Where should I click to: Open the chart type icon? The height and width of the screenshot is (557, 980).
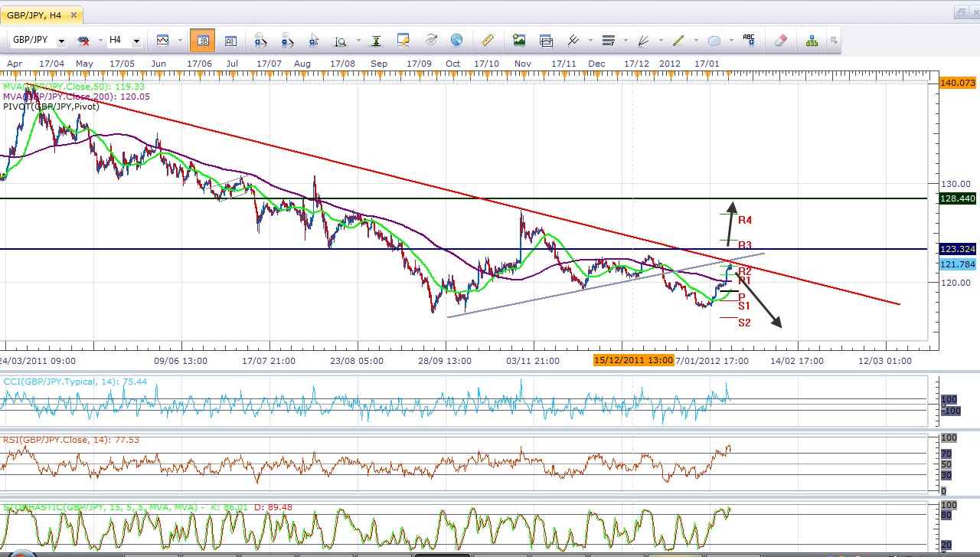[x=162, y=41]
